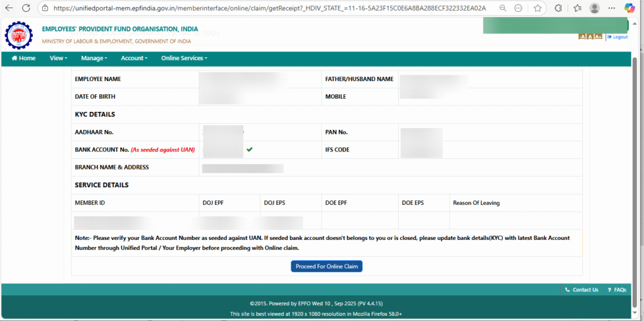Click the BRANCH NAME & ADDRESS label
Viewport: 644px width, 321px height.
tap(112, 168)
